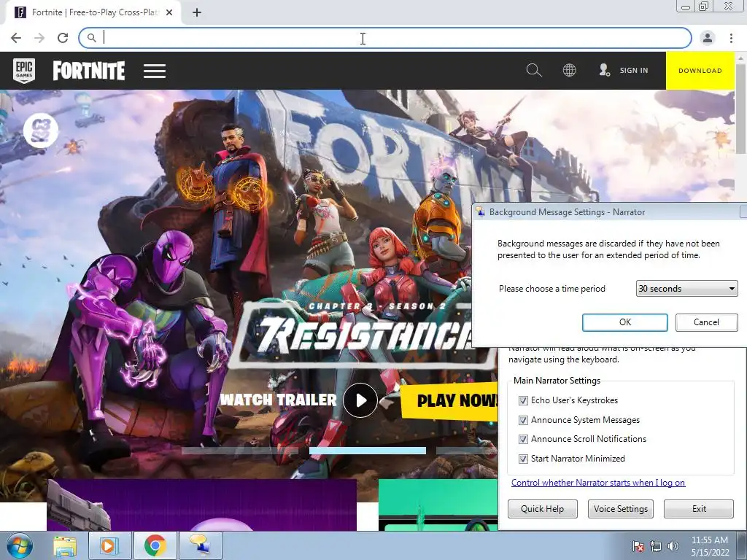Click the green promo thumbnail below banner

(438, 505)
